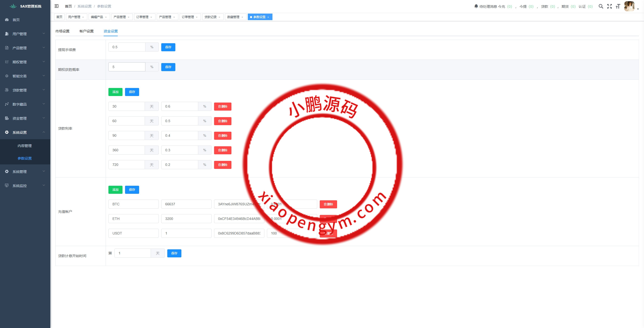Select the 首页 home icon in sidebar

point(7,20)
